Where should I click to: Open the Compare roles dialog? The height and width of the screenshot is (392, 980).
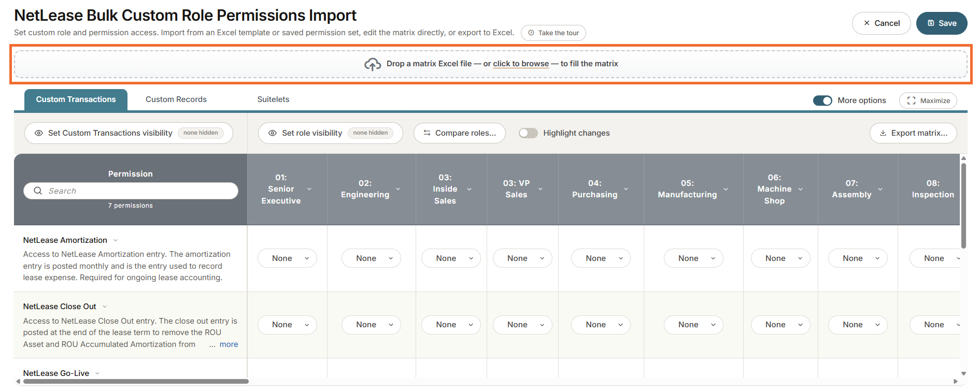coord(460,133)
